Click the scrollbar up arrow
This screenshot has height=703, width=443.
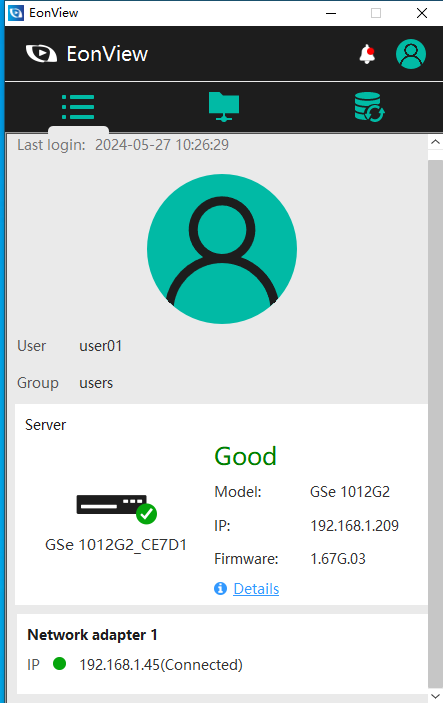pyautogui.click(x=435, y=142)
